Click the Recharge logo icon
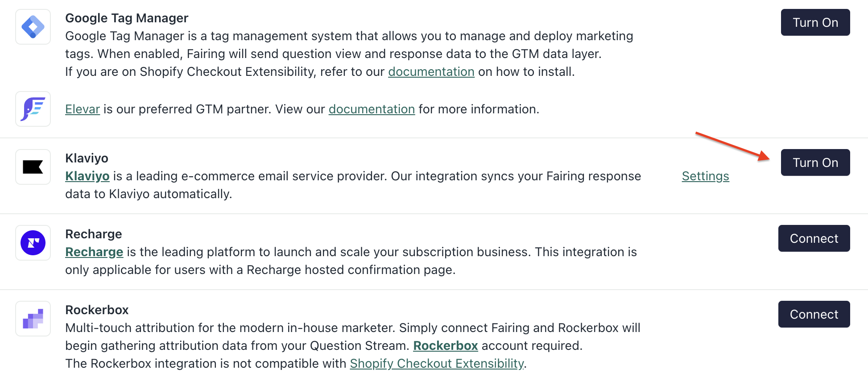 pyautogui.click(x=33, y=243)
